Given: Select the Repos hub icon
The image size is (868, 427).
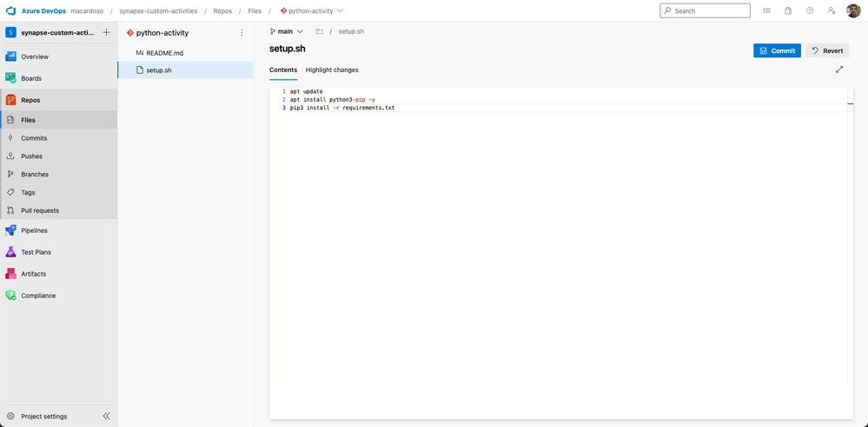Looking at the screenshot, I should (x=10, y=100).
